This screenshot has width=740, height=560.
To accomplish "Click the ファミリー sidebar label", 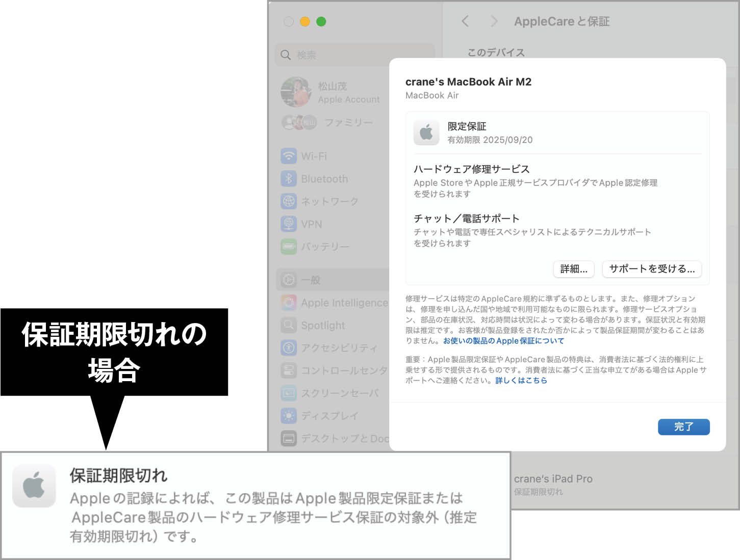I will tap(348, 123).
